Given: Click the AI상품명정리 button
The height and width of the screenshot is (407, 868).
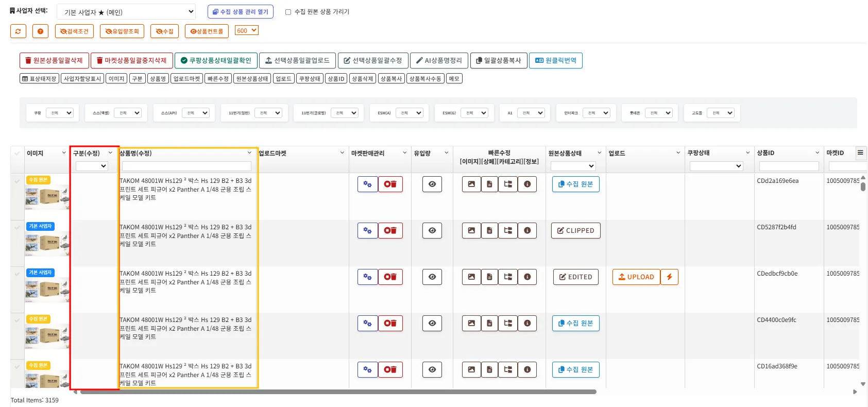Looking at the screenshot, I should (439, 60).
